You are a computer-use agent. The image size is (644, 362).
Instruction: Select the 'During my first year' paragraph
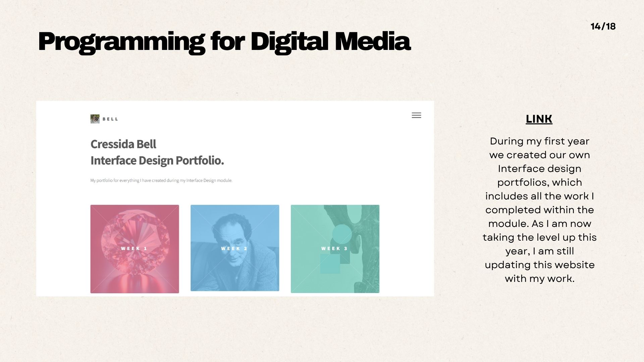coord(539,209)
